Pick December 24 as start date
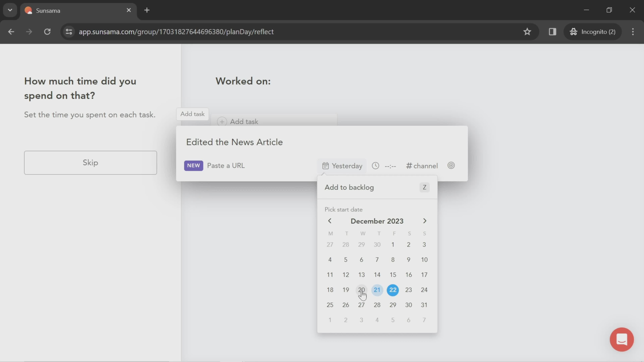Viewport: 644px width, 362px height. [424, 290]
